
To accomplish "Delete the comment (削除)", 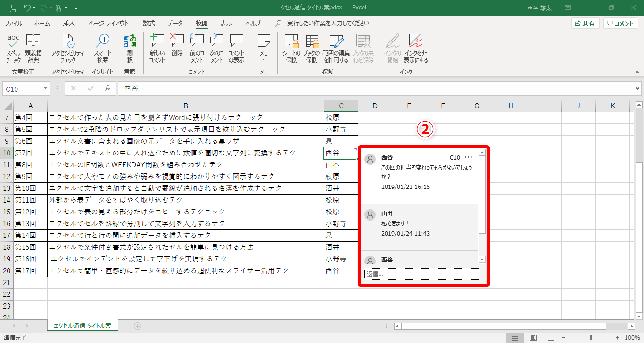I will (177, 45).
